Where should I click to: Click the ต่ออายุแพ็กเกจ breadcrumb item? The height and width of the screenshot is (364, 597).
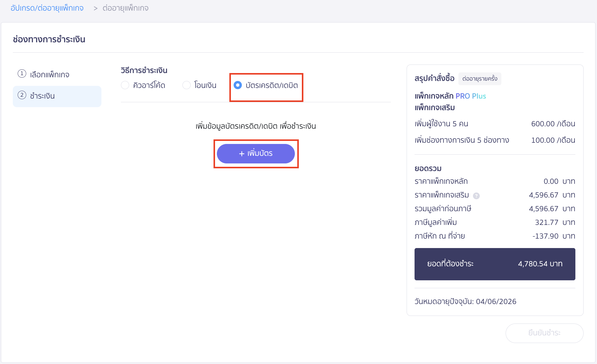(126, 8)
